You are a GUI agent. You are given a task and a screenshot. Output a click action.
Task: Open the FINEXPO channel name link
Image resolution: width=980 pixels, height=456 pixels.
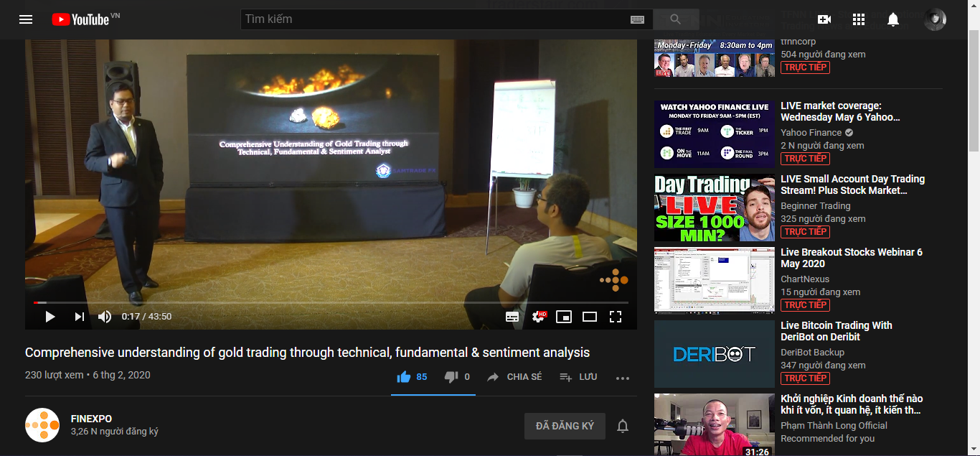coord(91,419)
